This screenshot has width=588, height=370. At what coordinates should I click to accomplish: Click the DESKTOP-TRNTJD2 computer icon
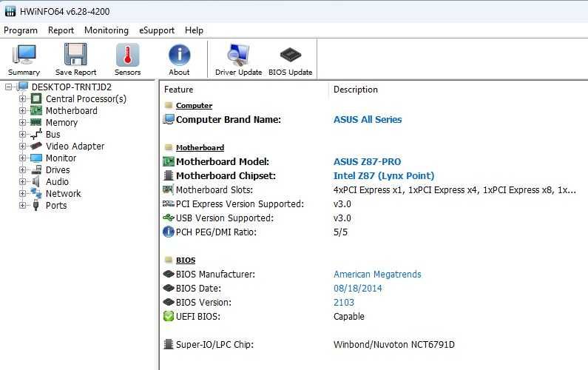coord(23,87)
